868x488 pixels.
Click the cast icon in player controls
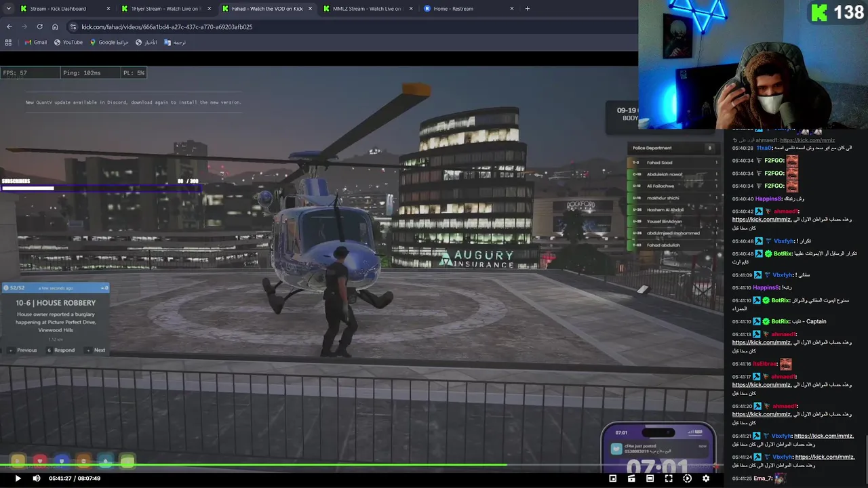631,479
